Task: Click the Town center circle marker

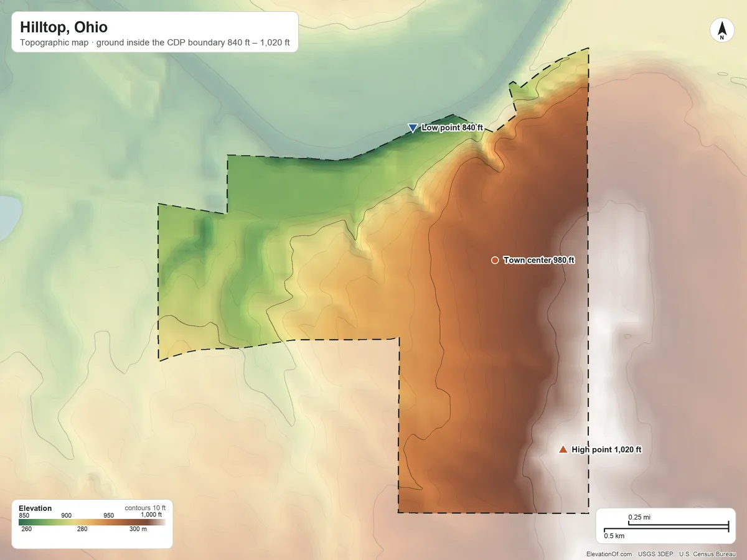Action: [x=495, y=260]
